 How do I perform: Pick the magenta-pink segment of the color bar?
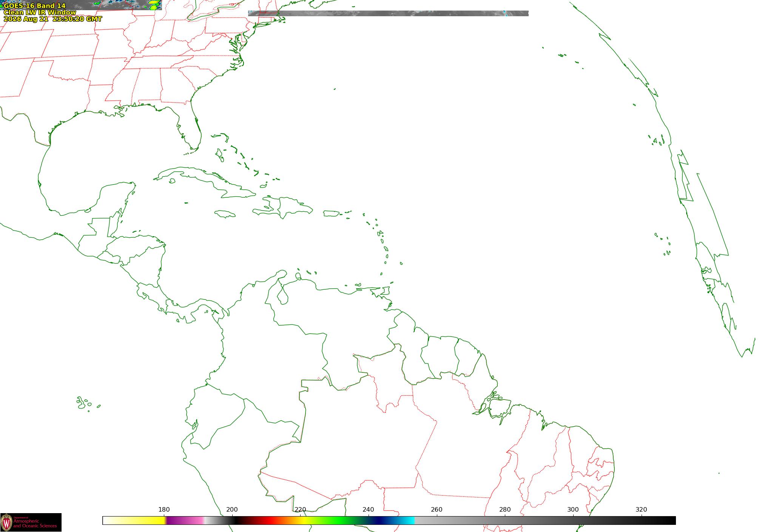click(x=185, y=520)
